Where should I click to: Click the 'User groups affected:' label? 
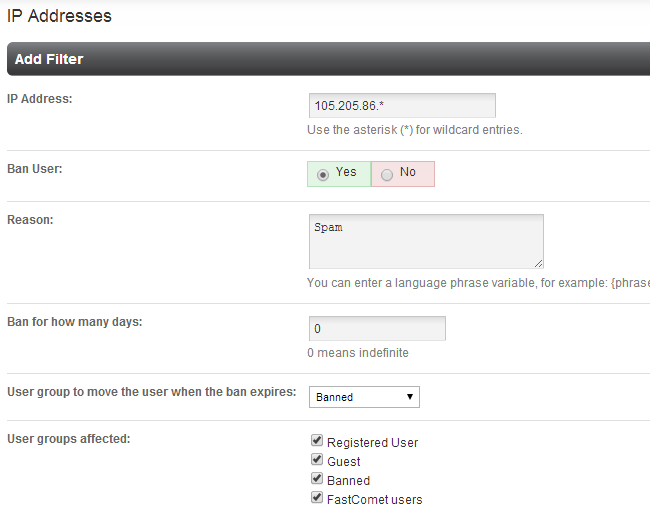coord(68,439)
